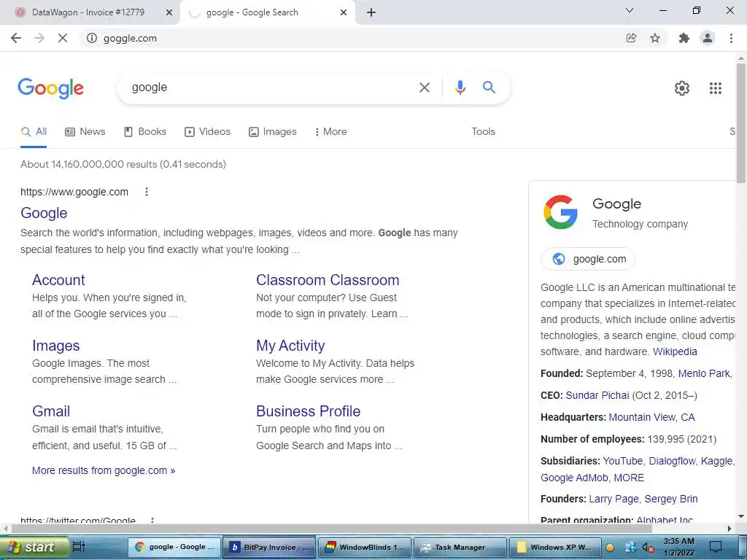Select the All results tab
Screen dimensions: 747x560
click(x=34, y=132)
